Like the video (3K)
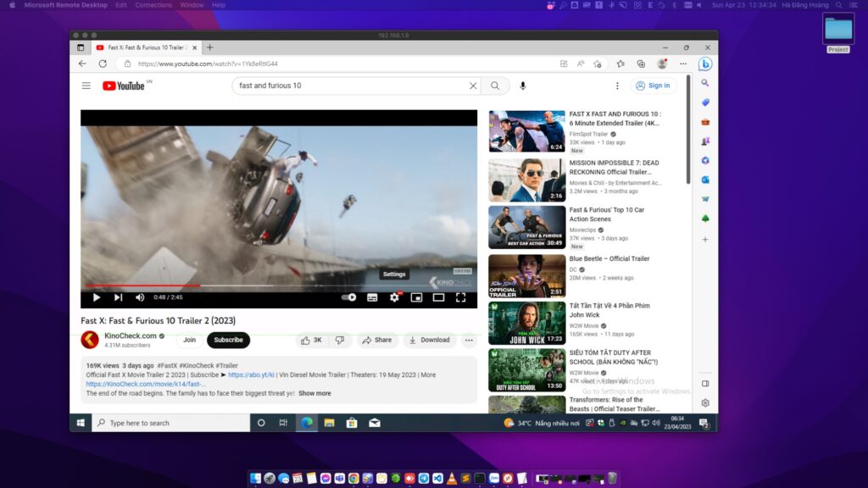This screenshot has width=868, height=488. coord(312,341)
